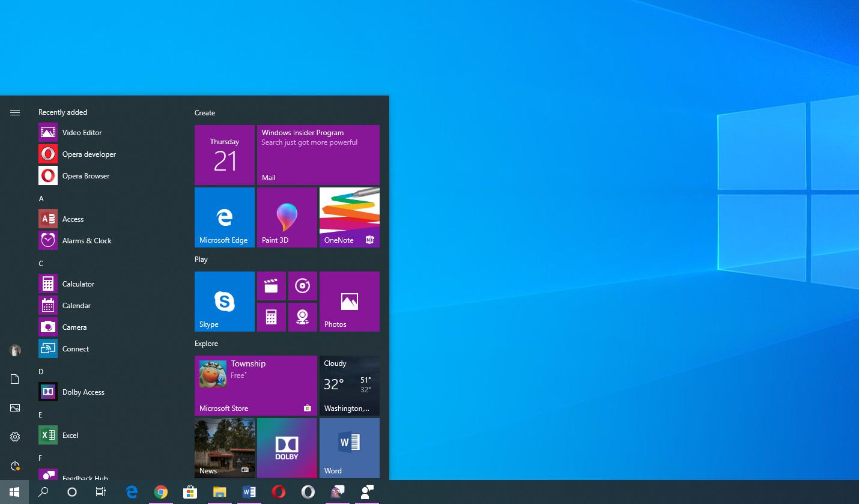Click the letter C group header
Screen dimensions: 859x504
[x=41, y=263]
